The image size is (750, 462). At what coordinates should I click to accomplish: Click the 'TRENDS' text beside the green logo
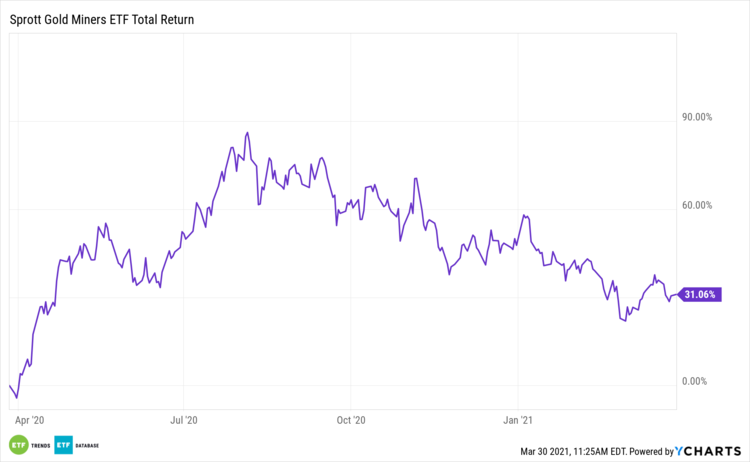point(41,444)
